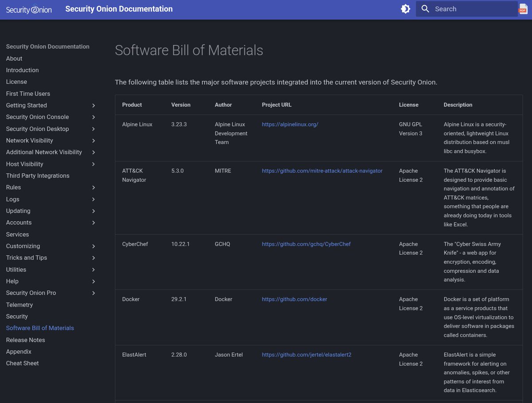Viewport: 532px width, 403px height.
Task: Go to the Telemetry page
Action: [x=20, y=305]
